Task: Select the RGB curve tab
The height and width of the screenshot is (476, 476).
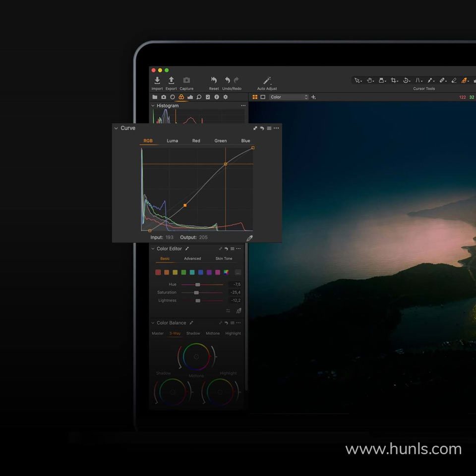Action: point(148,141)
